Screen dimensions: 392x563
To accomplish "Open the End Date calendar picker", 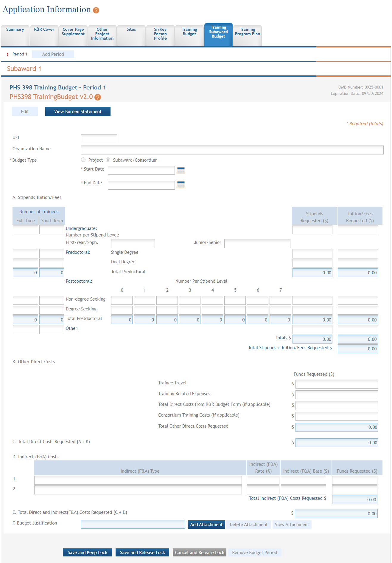I will [x=181, y=185].
